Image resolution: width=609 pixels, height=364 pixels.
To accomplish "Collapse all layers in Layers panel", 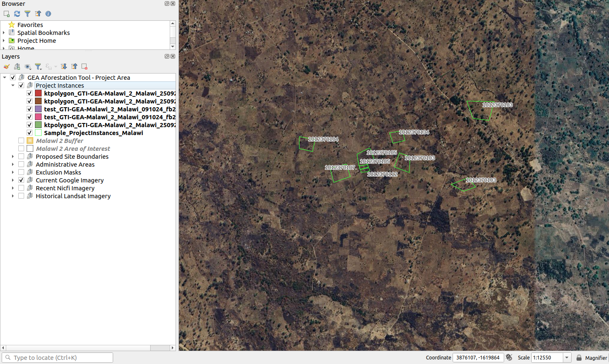I will coord(74,66).
